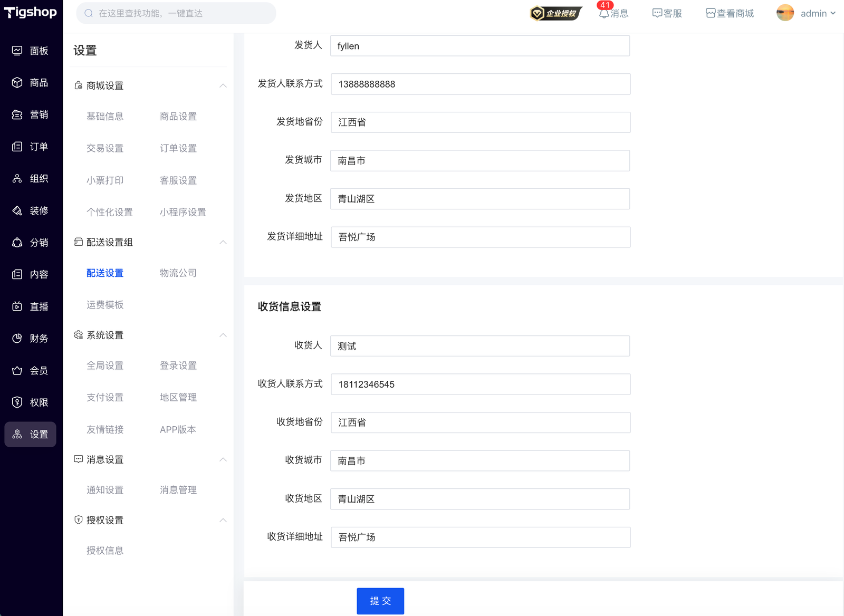Collapse the 配送设置组 section

click(x=223, y=242)
